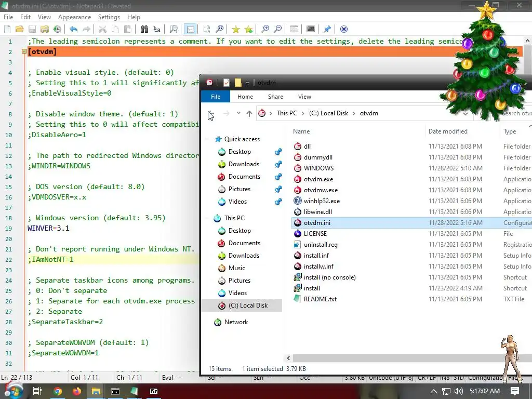Select the winhlp32.exe file
The height and width of the screenshot is (399, 532).
point(322,201)
